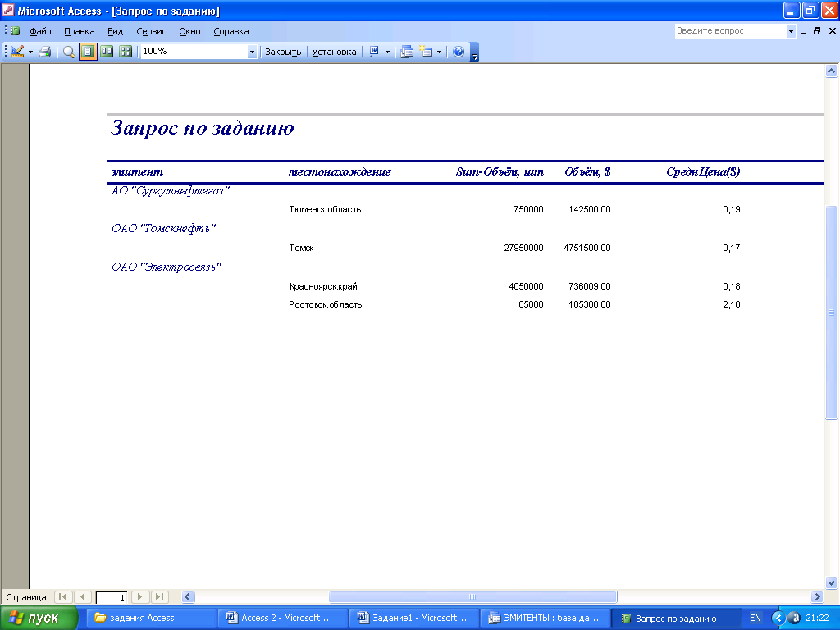Switch to ЭМИТЕНТЫ database taskbar button
Screen dimensions: 840x630
[546, 619]
